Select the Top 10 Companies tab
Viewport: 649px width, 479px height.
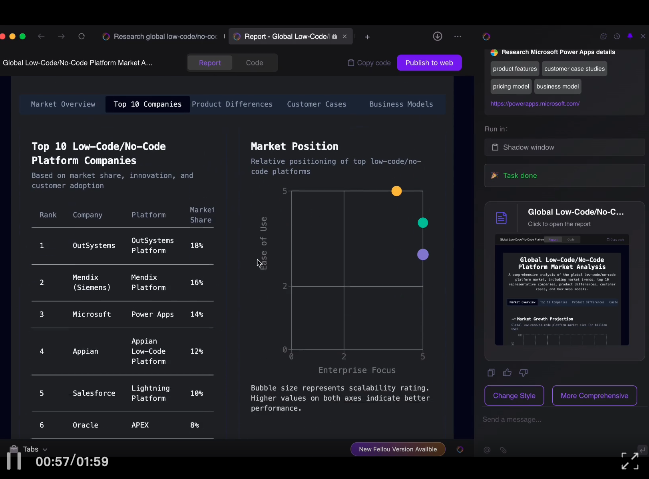147,104
